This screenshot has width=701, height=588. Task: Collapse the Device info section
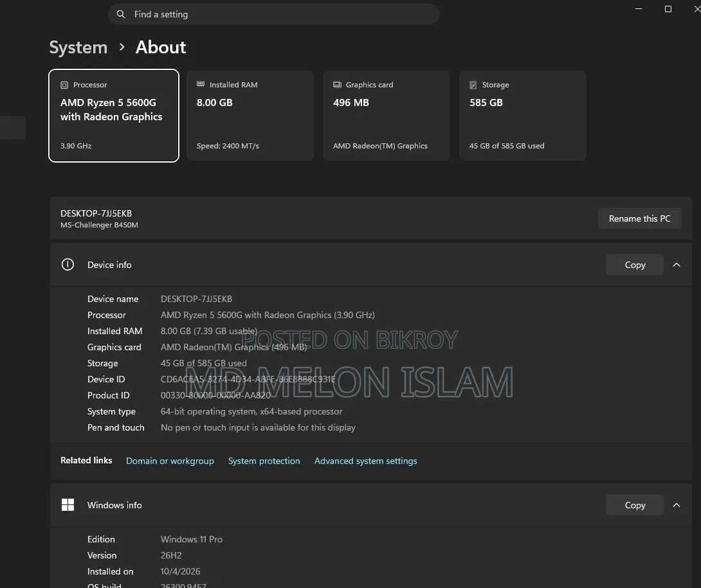tap(677, 265)
